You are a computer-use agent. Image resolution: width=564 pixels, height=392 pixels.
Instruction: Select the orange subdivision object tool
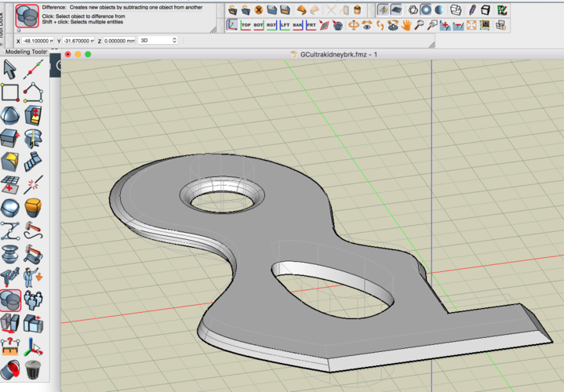pos(33,208)
